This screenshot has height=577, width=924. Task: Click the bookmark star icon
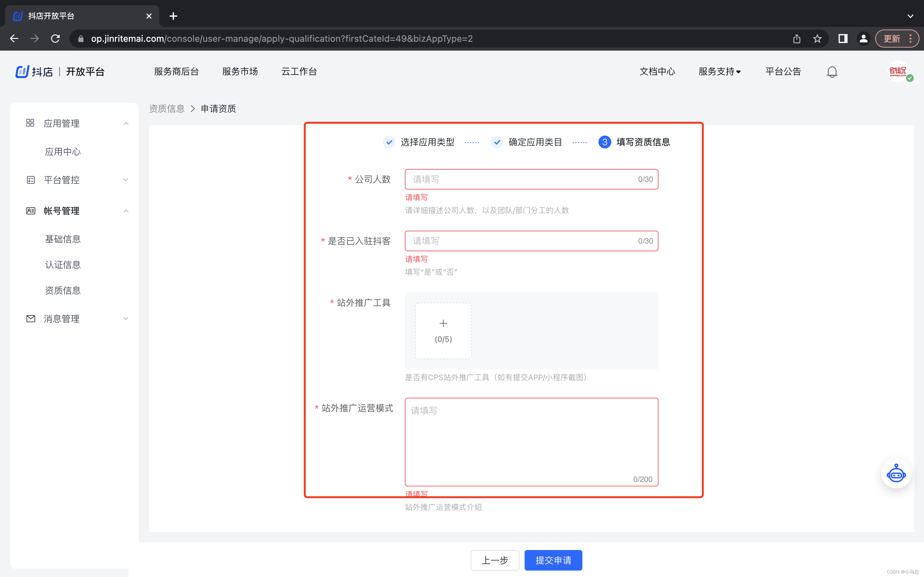pos(817,39)
